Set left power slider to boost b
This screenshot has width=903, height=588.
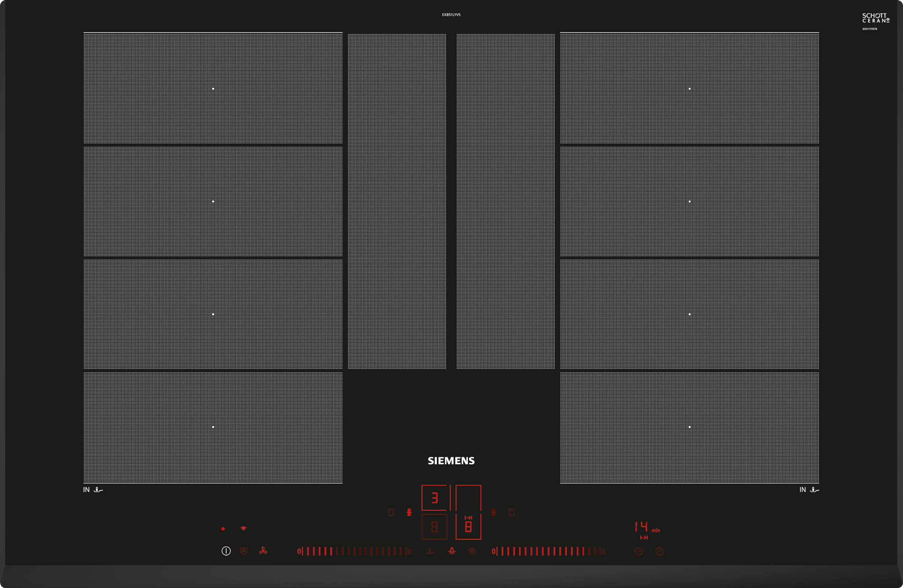click(x=409, y=552)
